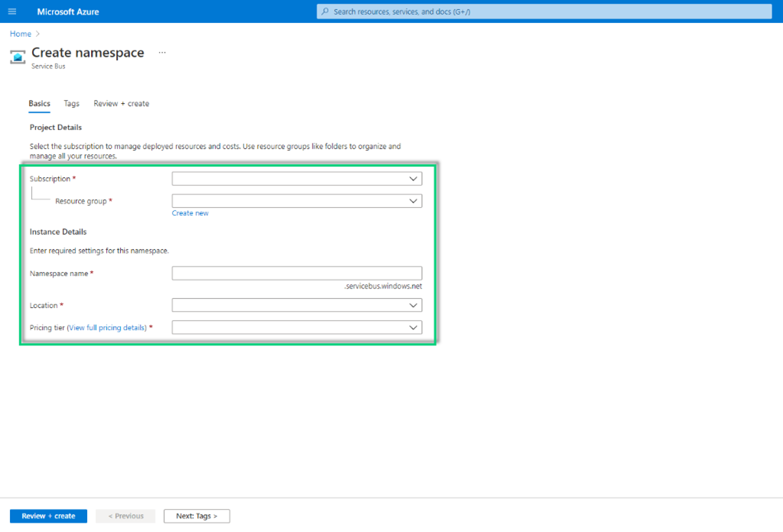
Task: Click 'Enter required settings' description text
Action: click(99, 251)
